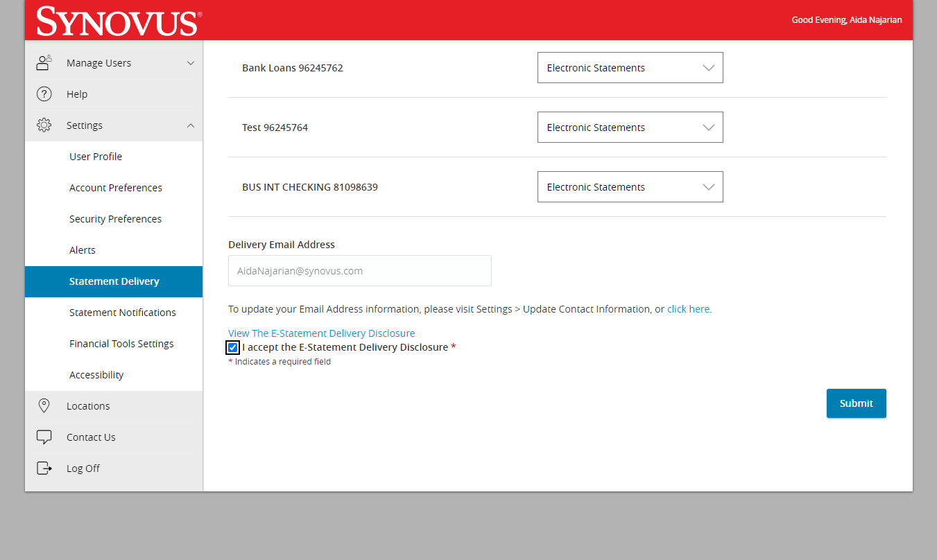View The E-Statement Delivery Disclosure link
The width and height of the screenshot is (937, 560).
(x=321, y=333)
